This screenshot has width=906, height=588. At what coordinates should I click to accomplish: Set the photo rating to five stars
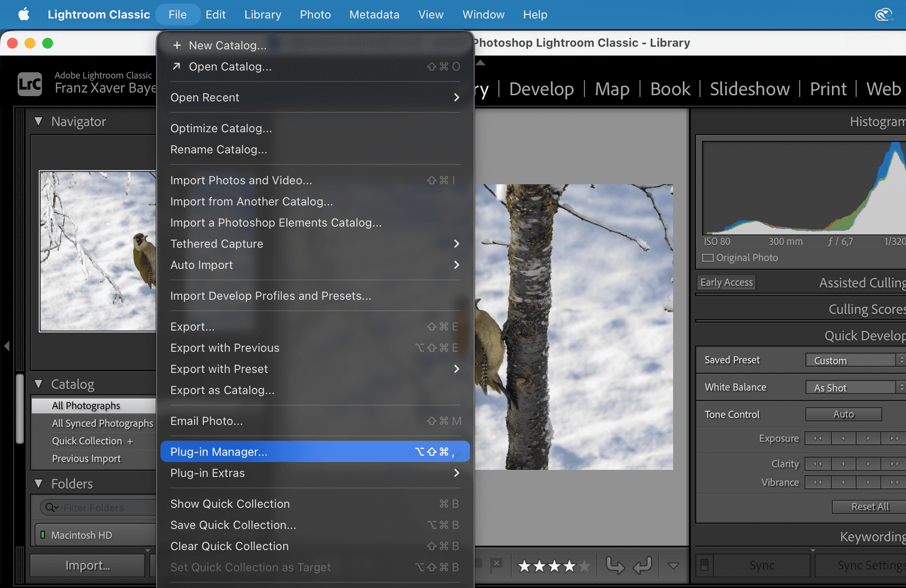585,565
